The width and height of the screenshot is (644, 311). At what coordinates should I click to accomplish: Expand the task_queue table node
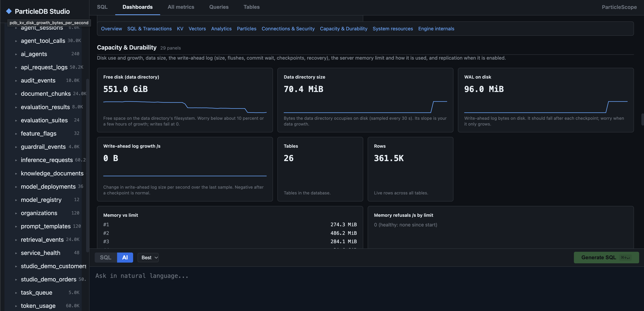[x=16, y=293]
